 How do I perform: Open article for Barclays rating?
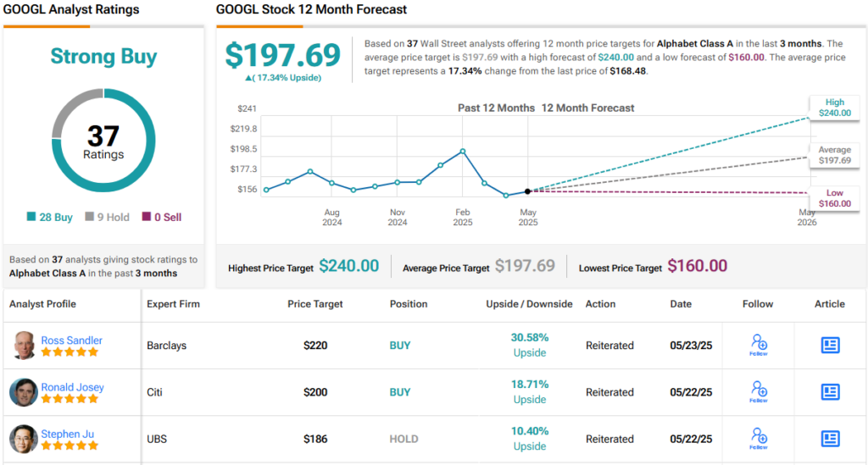pos(830,345)
